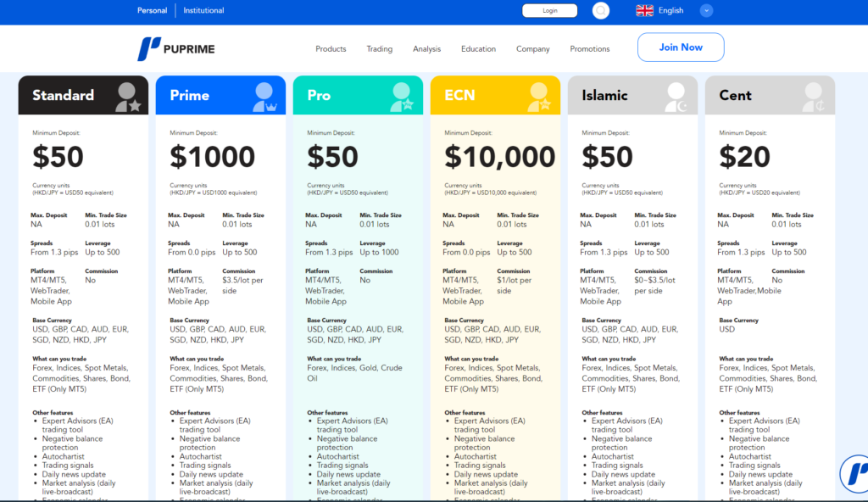Click the $1000 minimum deposit amount
The width and height of the screenshot is (868, 502).
(212, 157)
